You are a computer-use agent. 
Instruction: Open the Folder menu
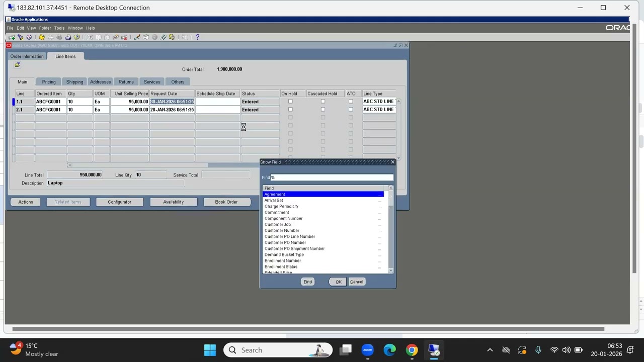[x=45, y=28]
